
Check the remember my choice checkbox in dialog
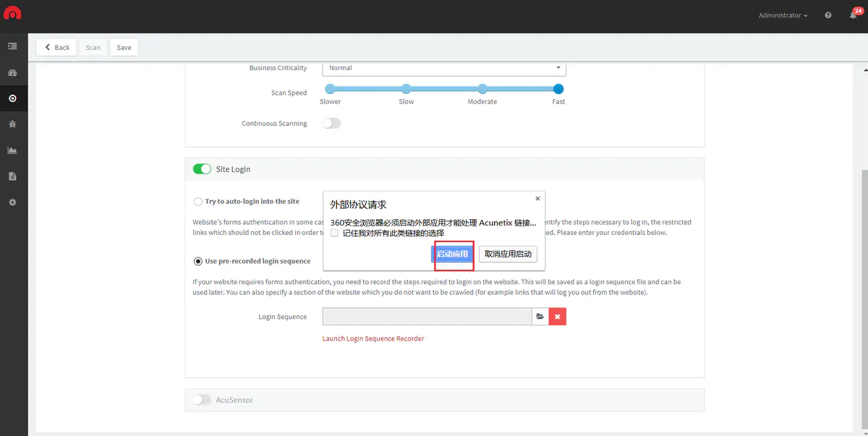tap(334, 233)
